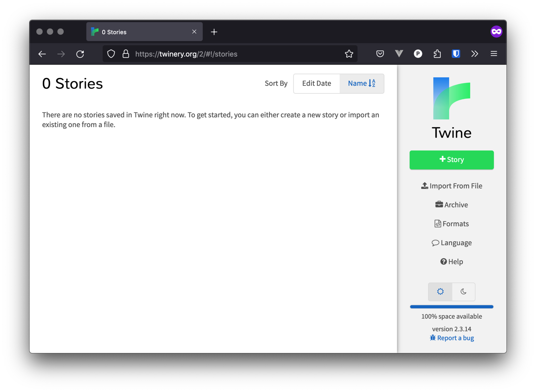This screenshot has height=392, width=536.
Task: Click the private browsing mask icon
Action: 496,32
